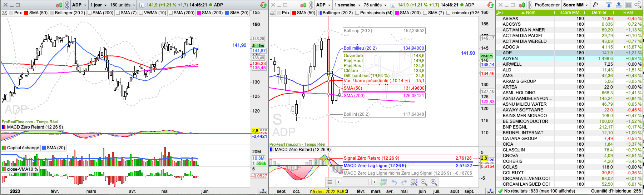
Task: Refresh the daily chart with red-green arrows icon
Action: 263,5
